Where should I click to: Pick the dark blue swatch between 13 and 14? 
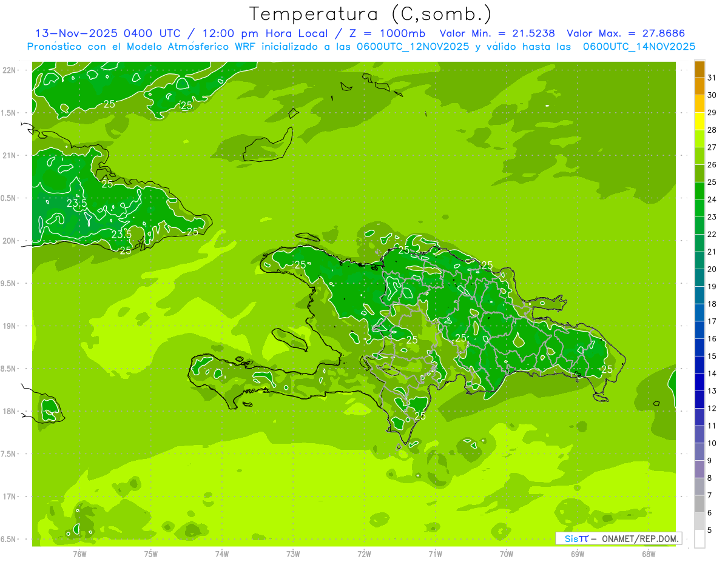point(699,383)
